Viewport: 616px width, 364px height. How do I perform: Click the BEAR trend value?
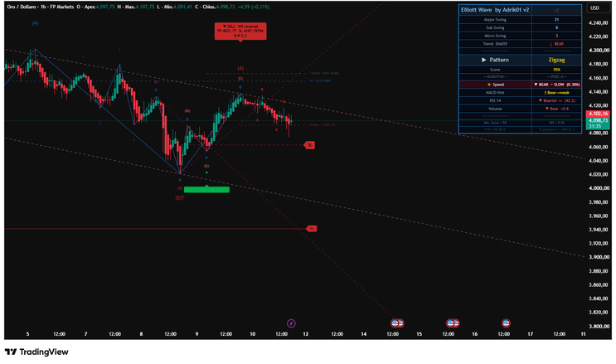pos(556,44)
